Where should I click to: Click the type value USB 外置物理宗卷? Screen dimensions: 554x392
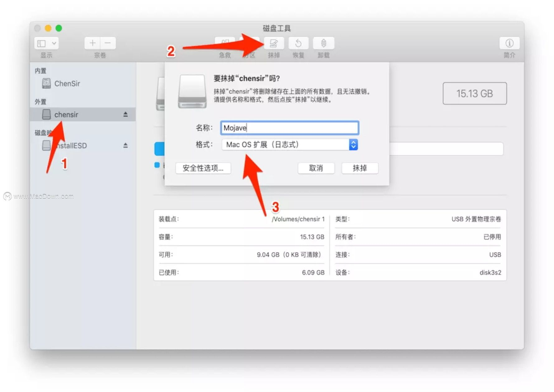coord(476,219)
